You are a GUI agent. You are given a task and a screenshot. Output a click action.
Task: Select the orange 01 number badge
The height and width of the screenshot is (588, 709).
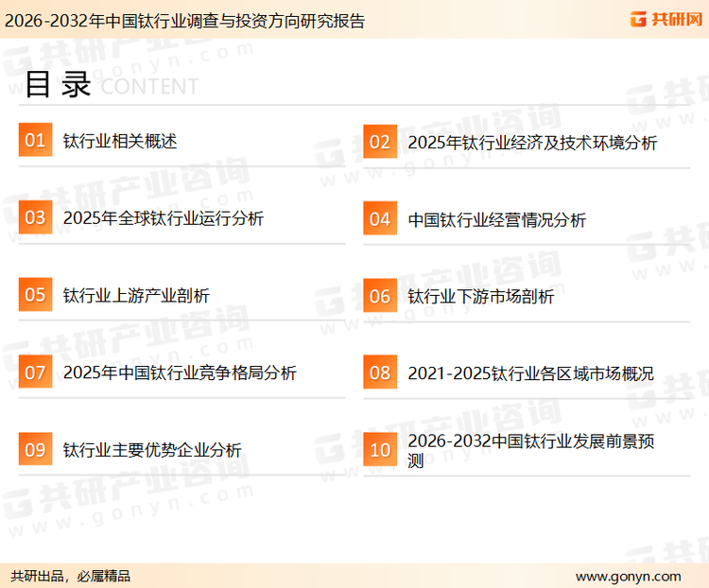coord(35,140)
